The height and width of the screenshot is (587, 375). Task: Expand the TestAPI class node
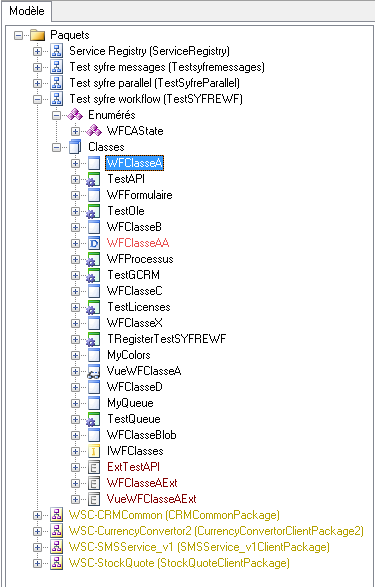(x=75, y=180)
